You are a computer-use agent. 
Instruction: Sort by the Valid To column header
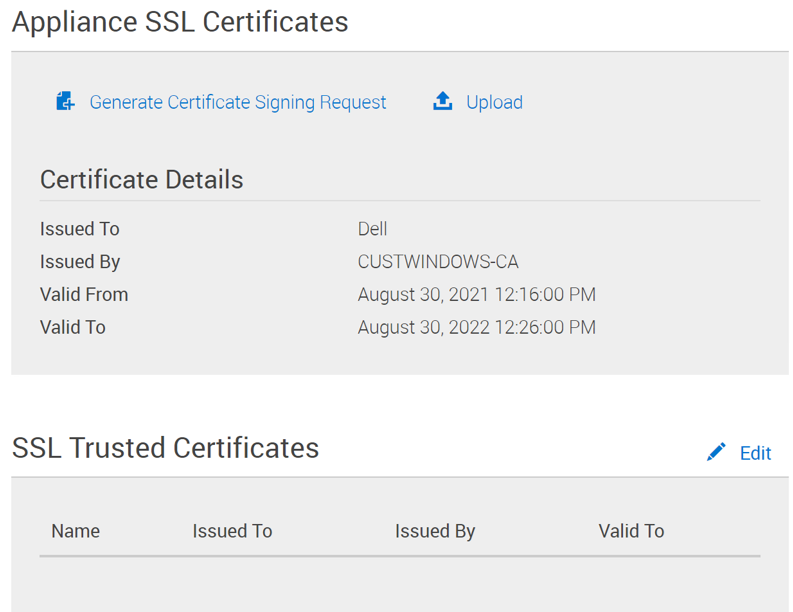(x=631, y=531)
